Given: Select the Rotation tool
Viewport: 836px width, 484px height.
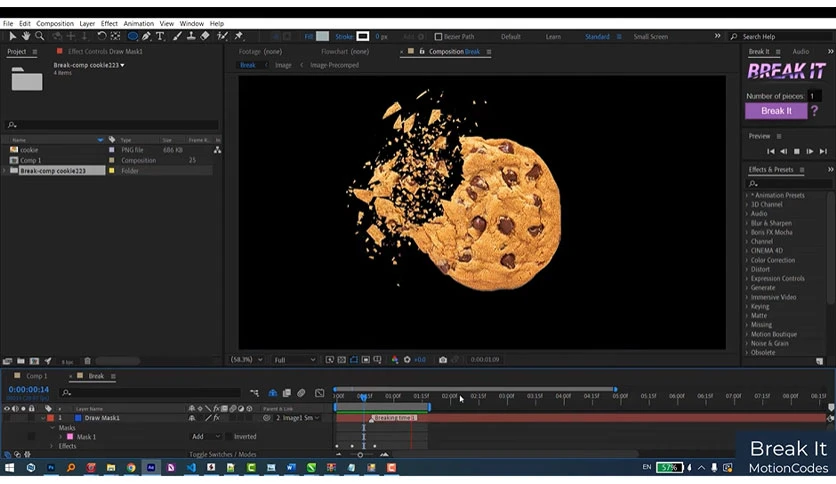Looking at the screenshot, I should tap(101, 36).
